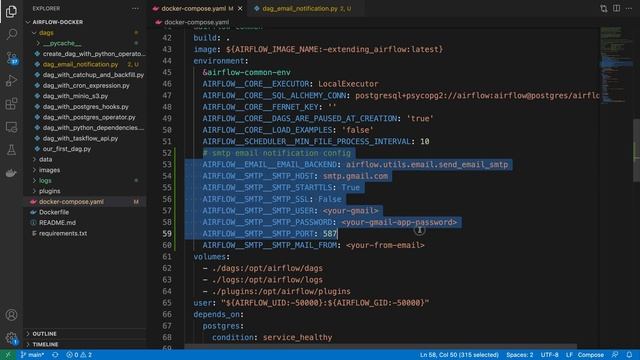Open dag_with_postgres_operator.py file

pyautogui.click(x=89, y=118)
